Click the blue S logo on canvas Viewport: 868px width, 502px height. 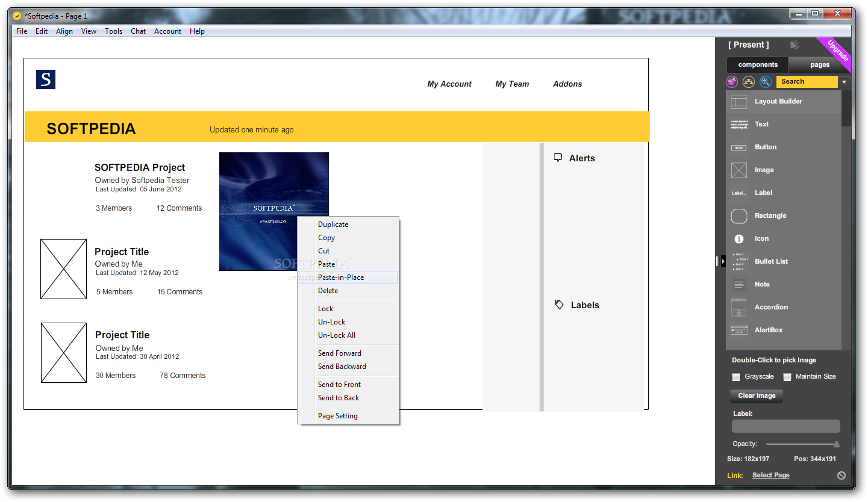click(x=46, y=79)
